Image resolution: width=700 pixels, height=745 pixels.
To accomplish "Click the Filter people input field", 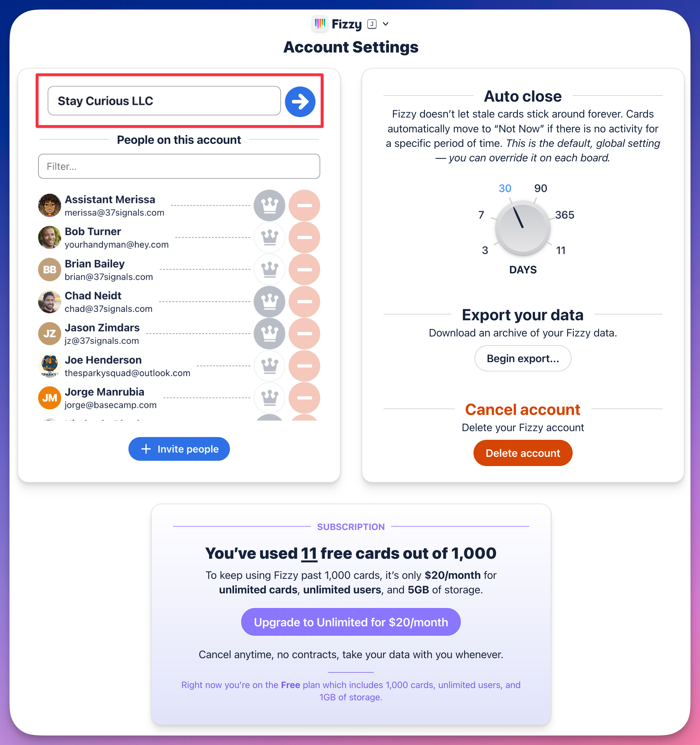I will (179, 166).
